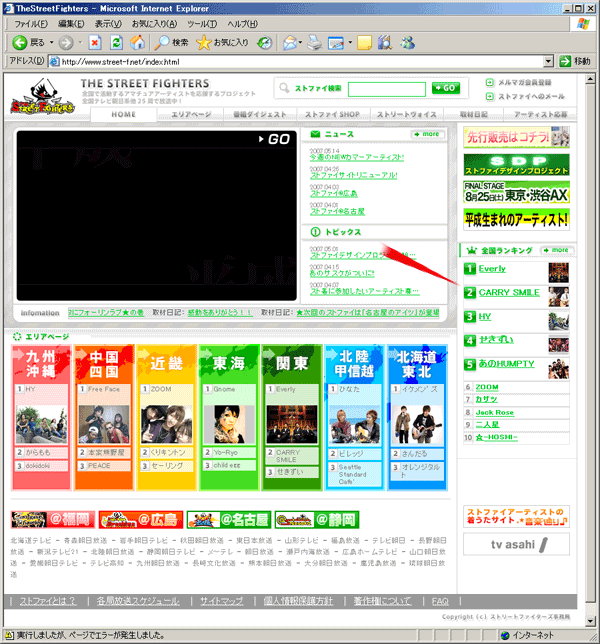This screenshot has width=600, height=644.
Task: Click the IE Forward arrow button
Action: coord(66,42)
